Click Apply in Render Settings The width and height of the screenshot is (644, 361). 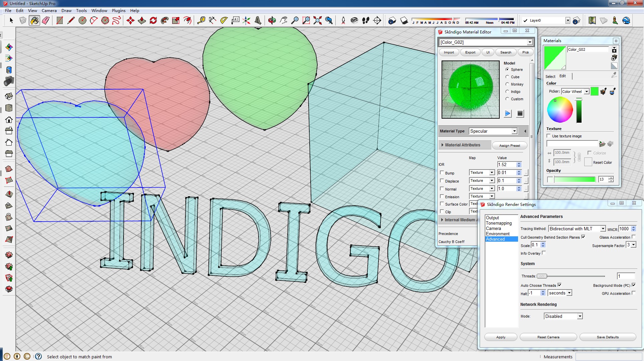coord(501,337)
